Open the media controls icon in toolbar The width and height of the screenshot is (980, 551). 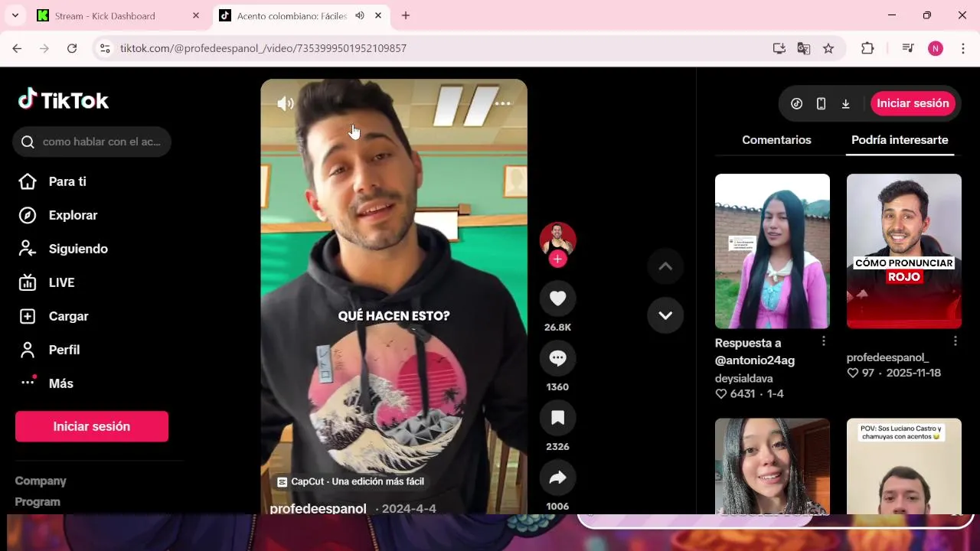coord(908,48)
